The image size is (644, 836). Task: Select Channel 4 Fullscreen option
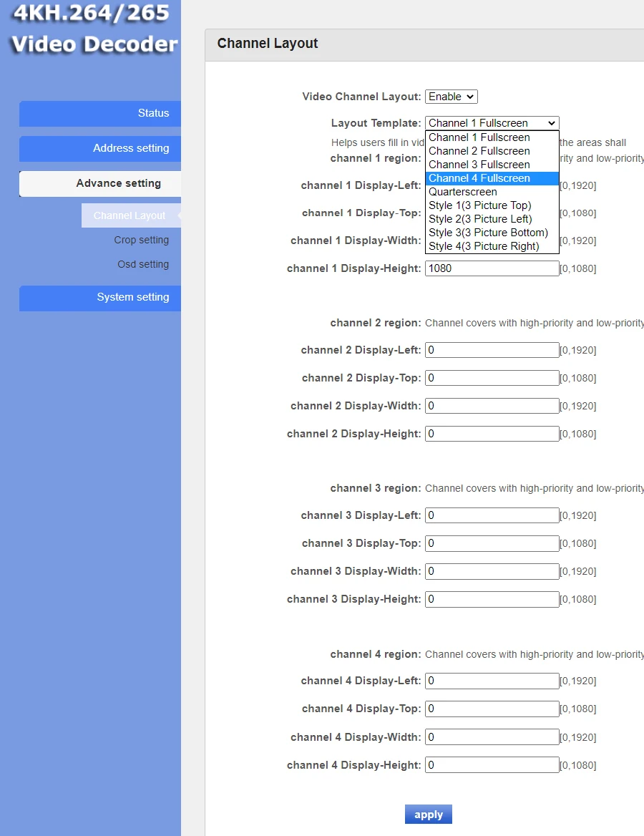492,178
